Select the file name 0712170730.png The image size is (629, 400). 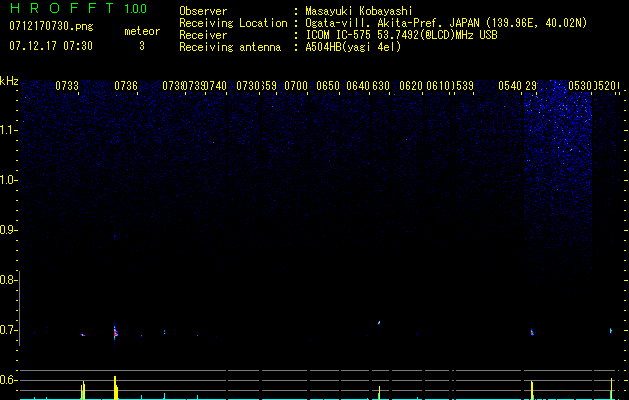(51, 26)
